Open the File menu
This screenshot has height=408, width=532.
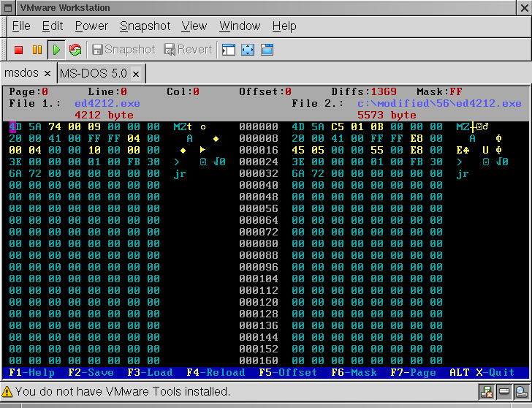(x=21, y=26)
